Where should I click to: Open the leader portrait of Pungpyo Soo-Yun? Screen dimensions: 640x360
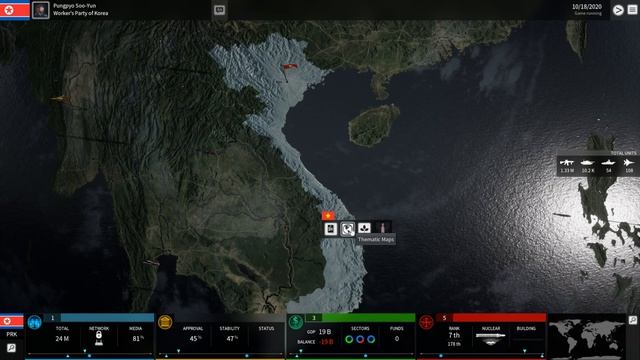(x=40, y=10)
